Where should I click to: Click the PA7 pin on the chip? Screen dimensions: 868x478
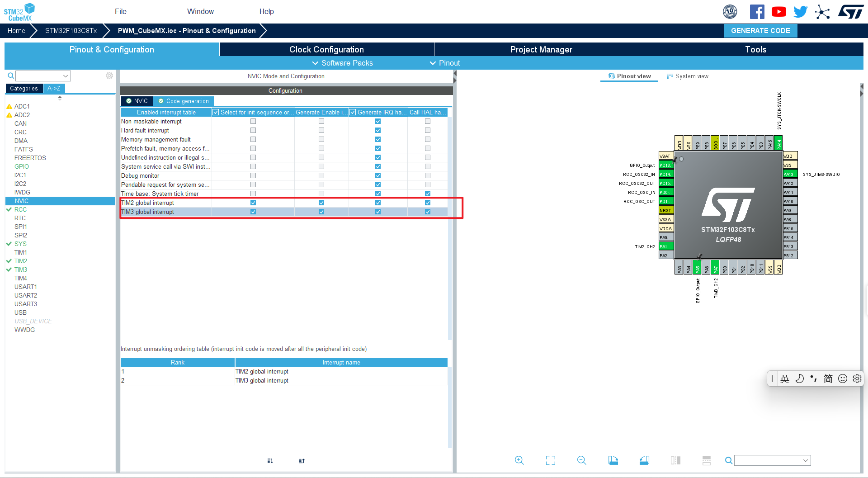point(715,267)
